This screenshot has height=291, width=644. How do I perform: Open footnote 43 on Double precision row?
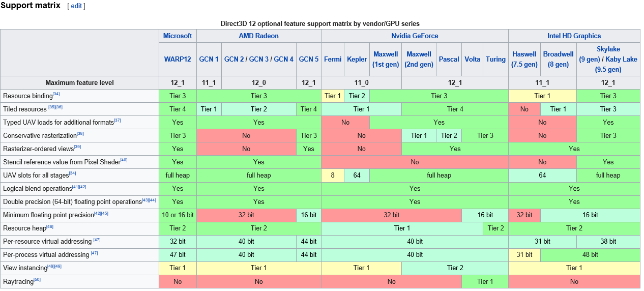point(145,200)
